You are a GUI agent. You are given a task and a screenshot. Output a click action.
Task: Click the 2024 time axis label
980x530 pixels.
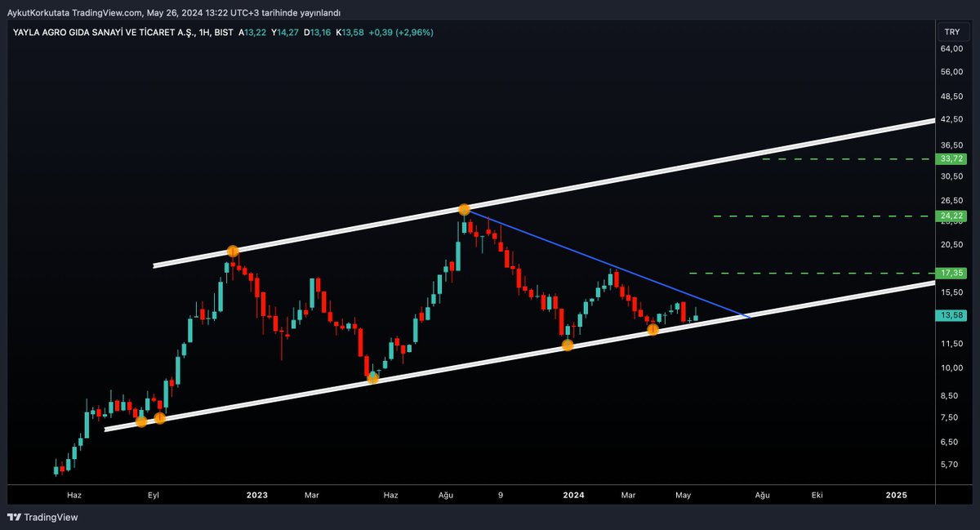(x=574, y=495)
